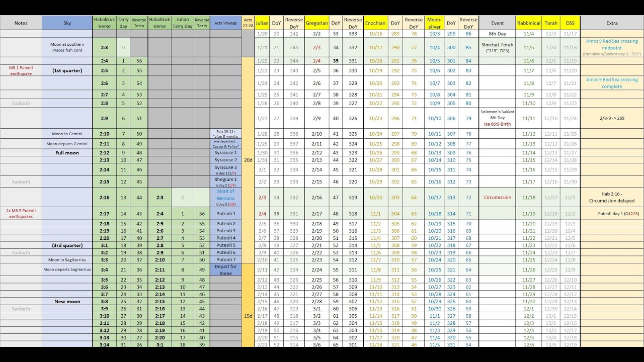644x362 pixels.
Task: Select the 'Moon at southern Pisces fish cord' cell
Action: 67,47
